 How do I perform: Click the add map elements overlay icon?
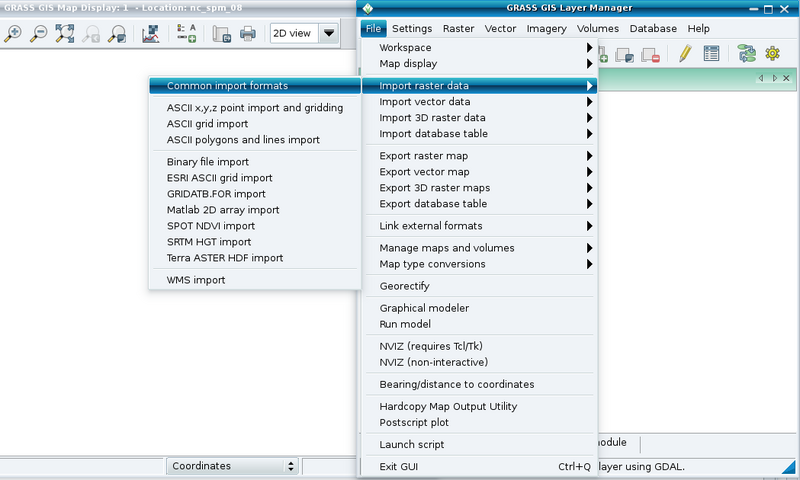coord(186,34)
